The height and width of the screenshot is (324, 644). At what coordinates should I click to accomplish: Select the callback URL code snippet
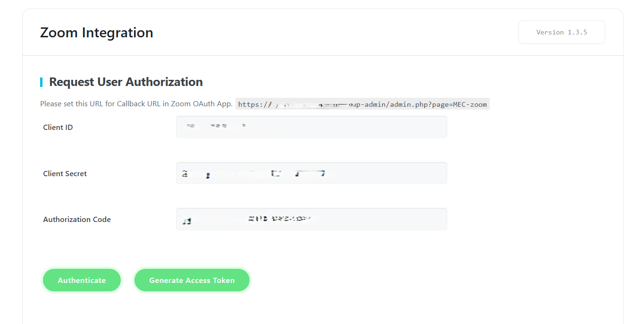coord(362,104)
